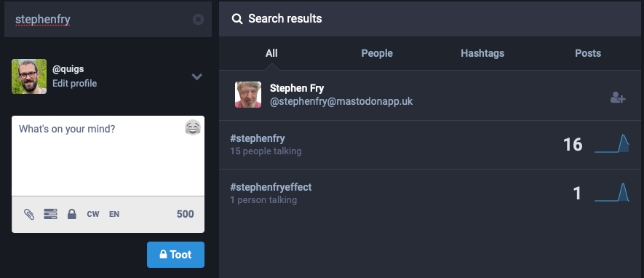
Task: Click into the What's on your mind box
Action: [x=108, y=156]
